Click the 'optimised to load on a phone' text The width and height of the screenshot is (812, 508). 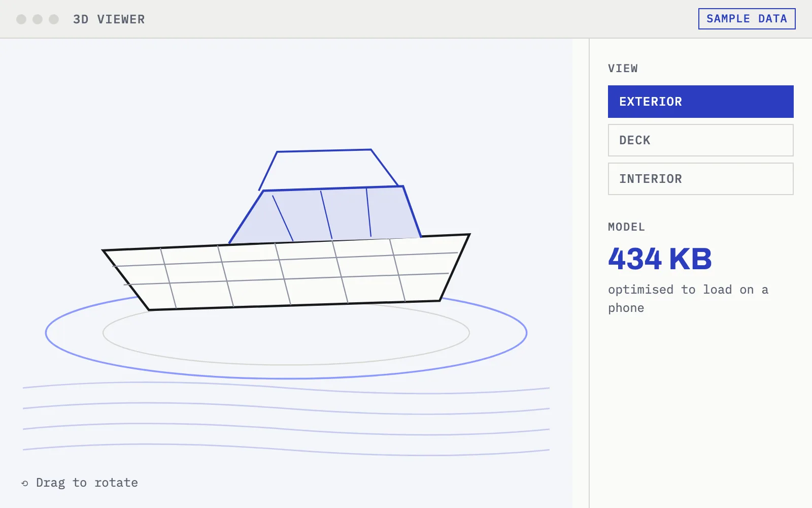tap(688, 299)
